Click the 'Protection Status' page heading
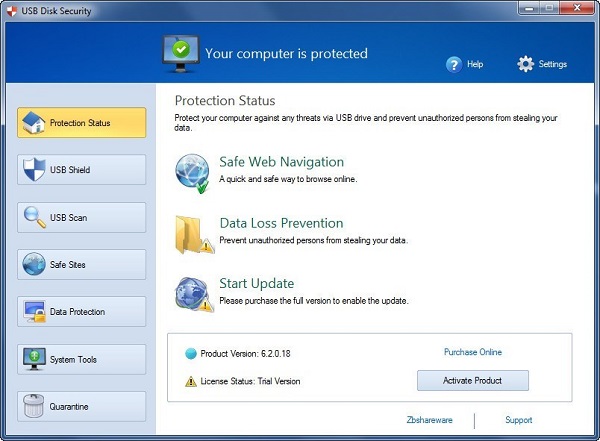Screen dimensions: 600x441 click(225, 101)
